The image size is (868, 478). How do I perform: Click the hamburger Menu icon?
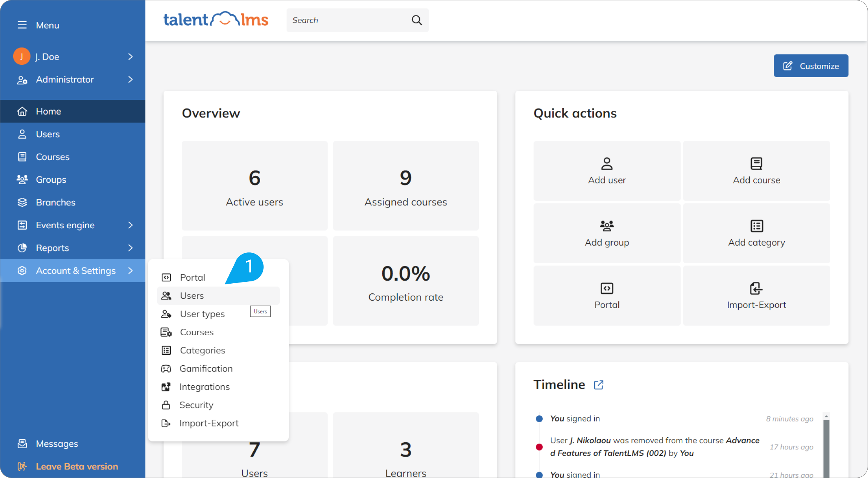tap(22, 25)
